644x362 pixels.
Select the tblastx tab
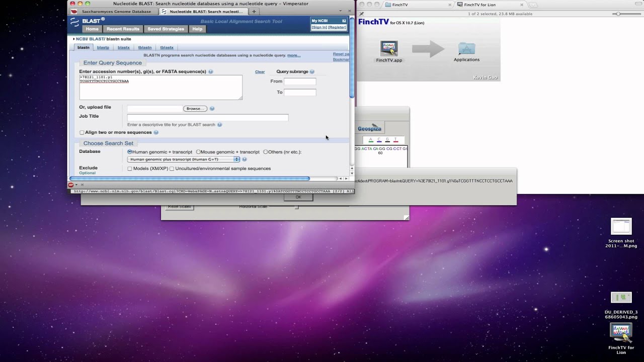[x=167, y=47]
